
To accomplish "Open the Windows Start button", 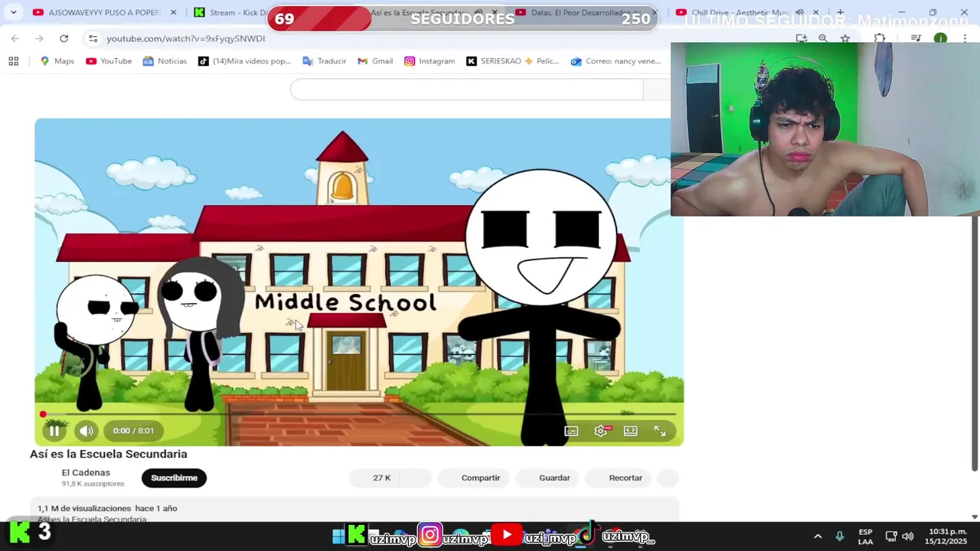I will tap(338, 536).
